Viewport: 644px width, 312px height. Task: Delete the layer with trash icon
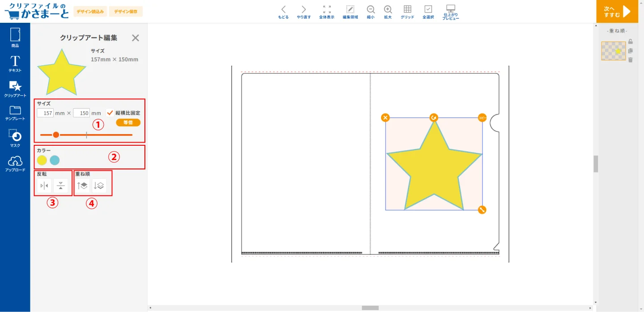[x=631, y=60]
